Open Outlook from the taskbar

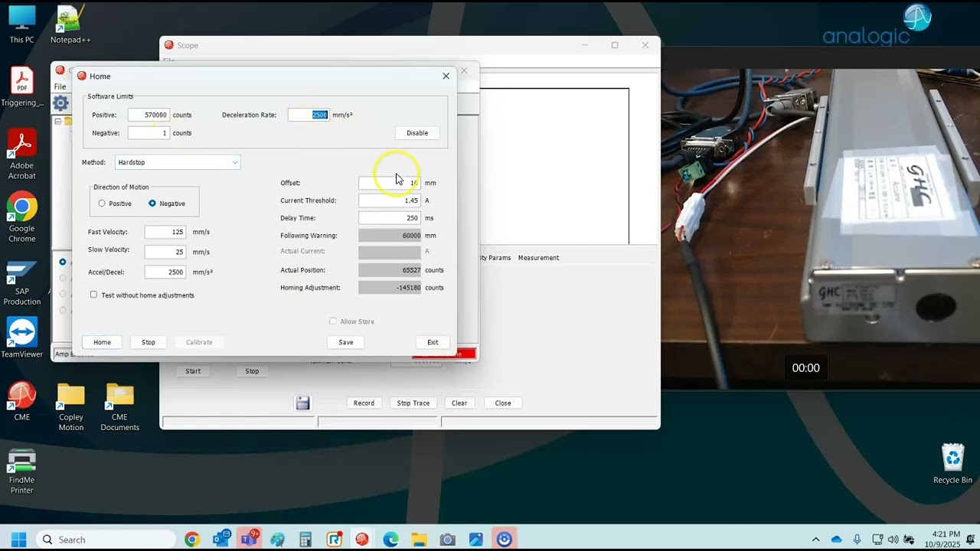[x=220, y=540]
